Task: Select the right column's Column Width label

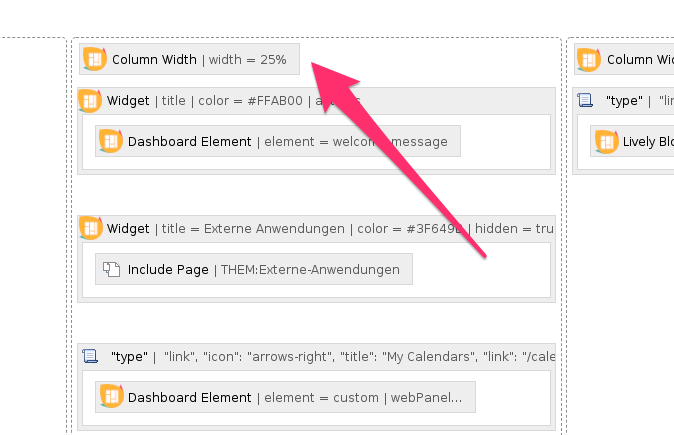Action: [x=640, y=59]
